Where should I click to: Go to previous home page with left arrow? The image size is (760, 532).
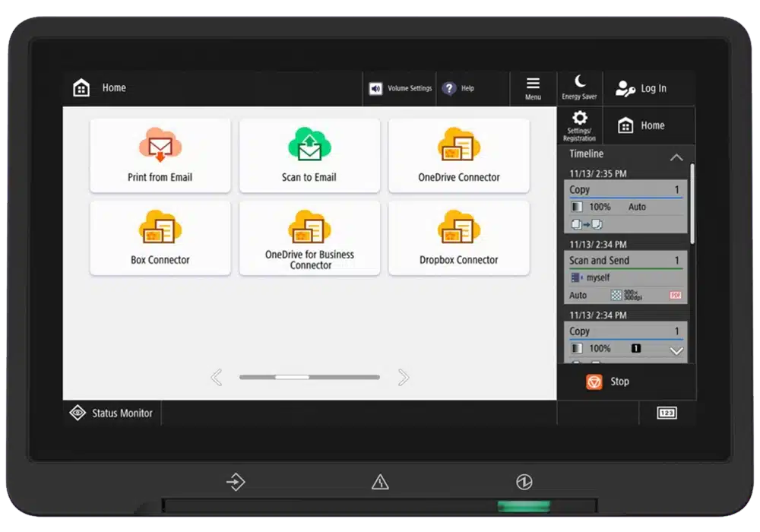[x=217, y=377]
